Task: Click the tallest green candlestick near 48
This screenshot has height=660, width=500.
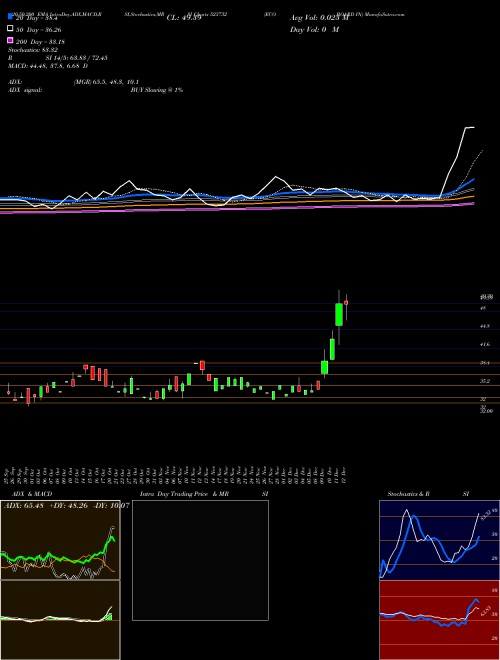Action: [x=339, y=314]
